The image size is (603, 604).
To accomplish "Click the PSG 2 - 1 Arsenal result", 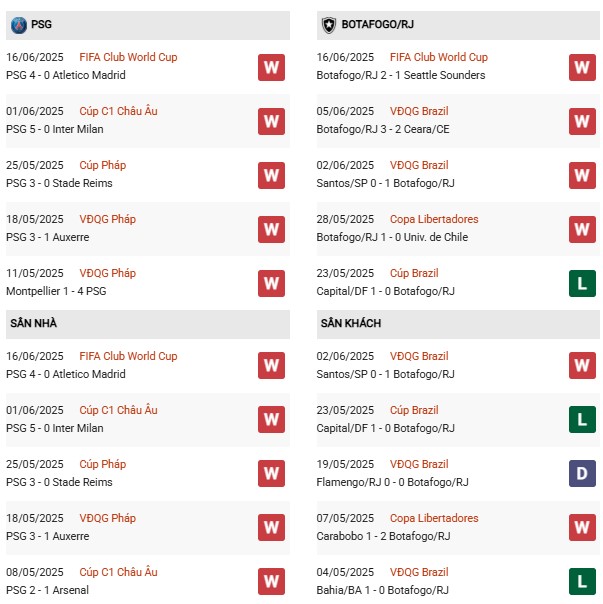I will [47, 590].
